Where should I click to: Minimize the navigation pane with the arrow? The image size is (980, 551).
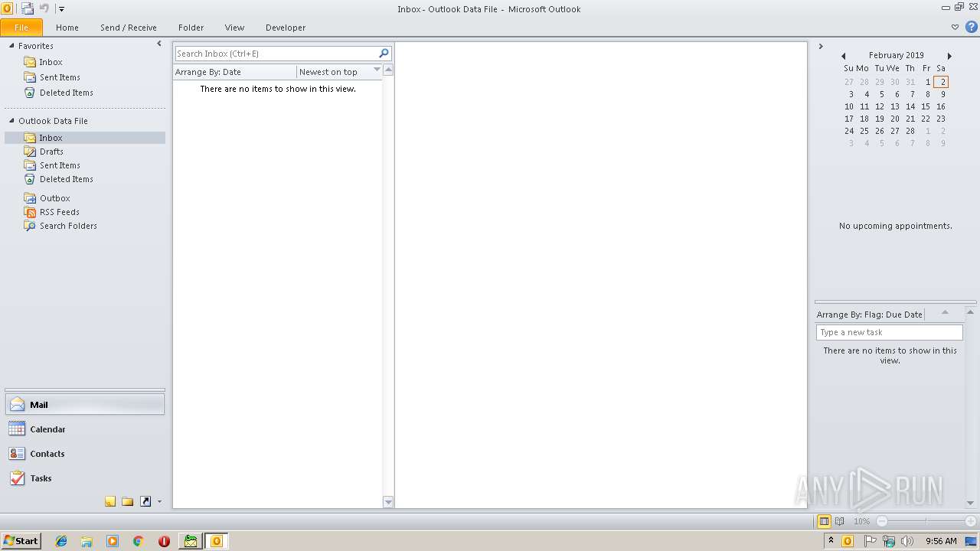(159, 44)
